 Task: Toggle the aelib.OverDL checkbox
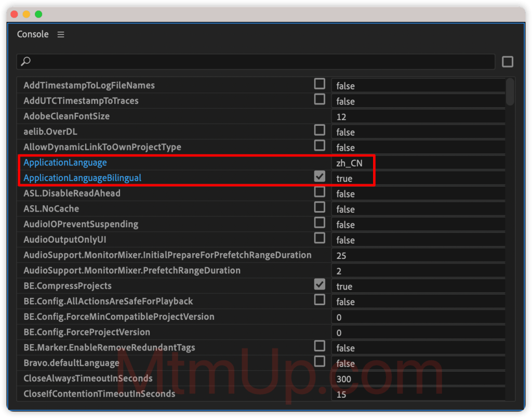(320, 130)
